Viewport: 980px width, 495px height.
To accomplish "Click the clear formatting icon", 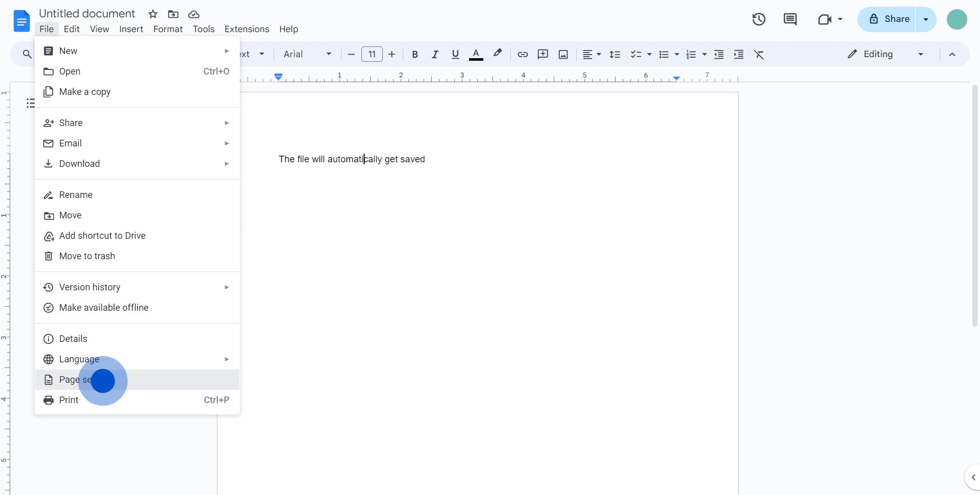I will click(x=759, y=55).
